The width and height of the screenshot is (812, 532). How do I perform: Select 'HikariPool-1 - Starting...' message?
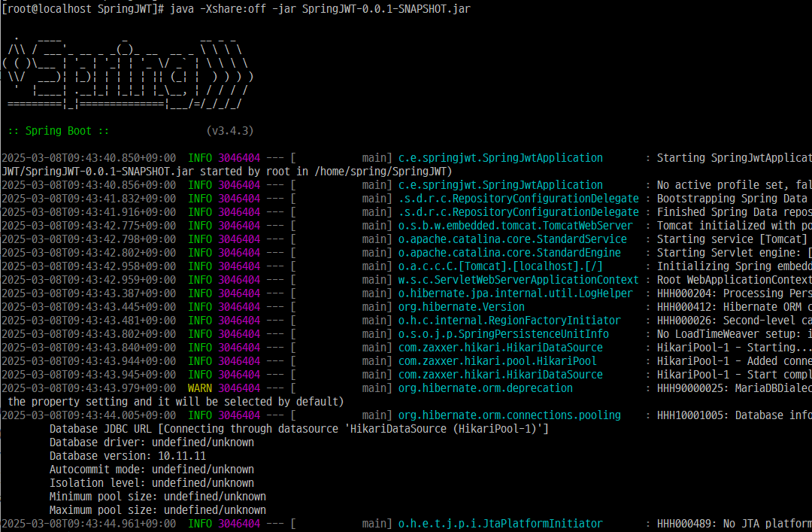click(734, 348)
